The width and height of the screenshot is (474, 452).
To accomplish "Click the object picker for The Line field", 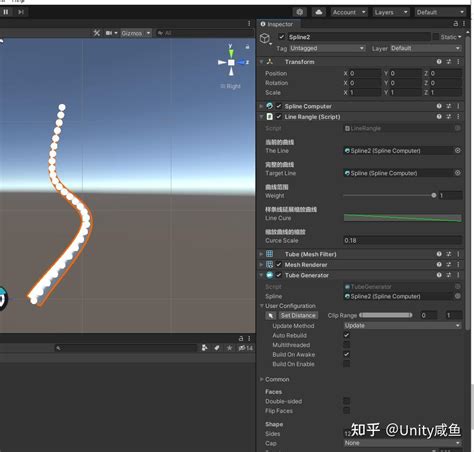I will (458, 151).
